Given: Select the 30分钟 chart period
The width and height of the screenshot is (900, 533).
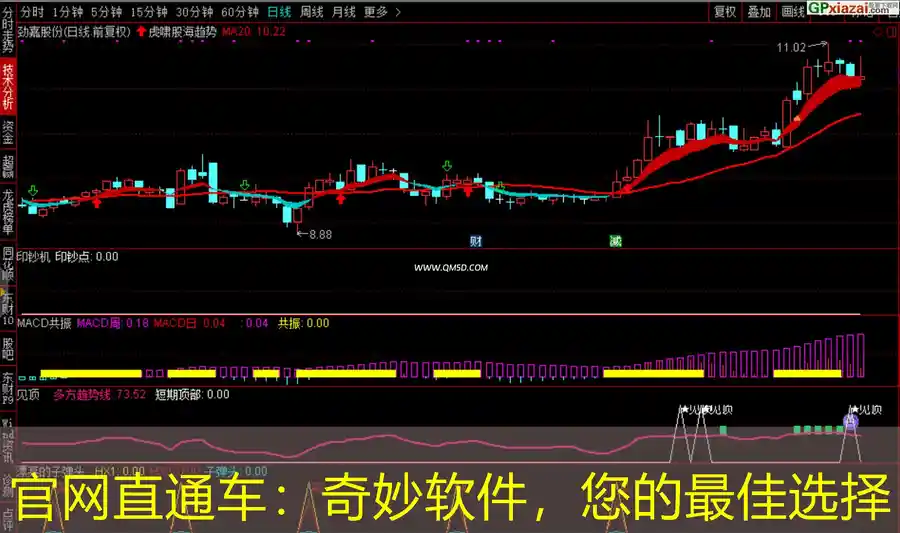Looking at the screenshot, I should pyautogui.click(x=194, y=11).
